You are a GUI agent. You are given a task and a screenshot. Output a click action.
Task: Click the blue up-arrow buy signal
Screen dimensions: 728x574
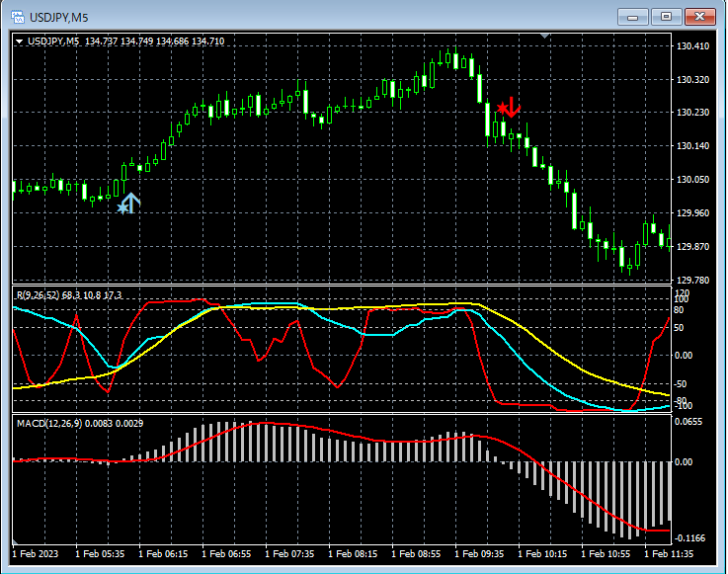click(132, 204)
